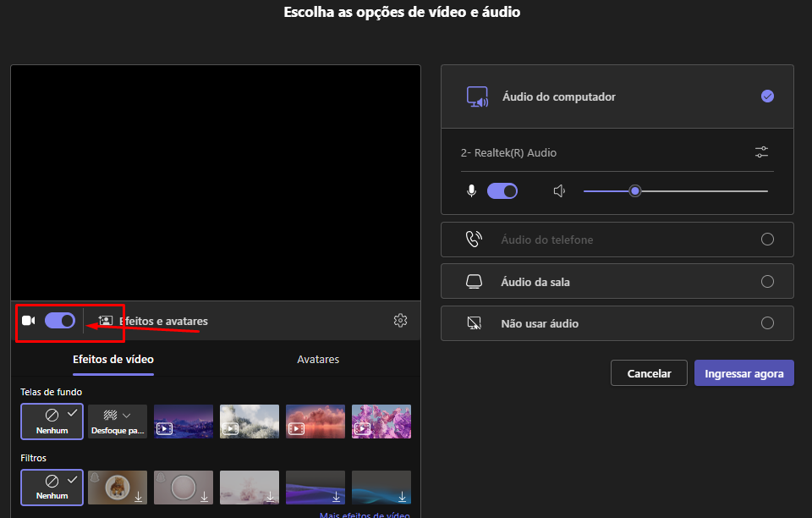Open the Mais efeitos de vídeo link

365,515
